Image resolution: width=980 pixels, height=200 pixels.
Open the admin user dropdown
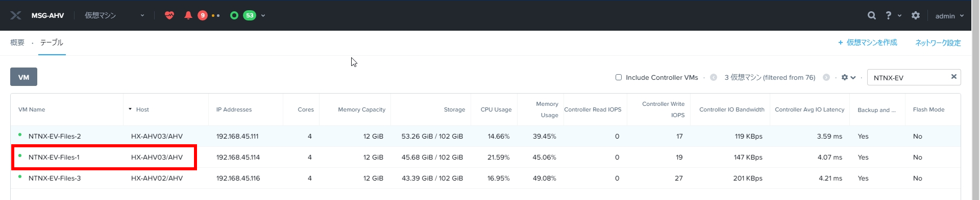tap(949, 16)
